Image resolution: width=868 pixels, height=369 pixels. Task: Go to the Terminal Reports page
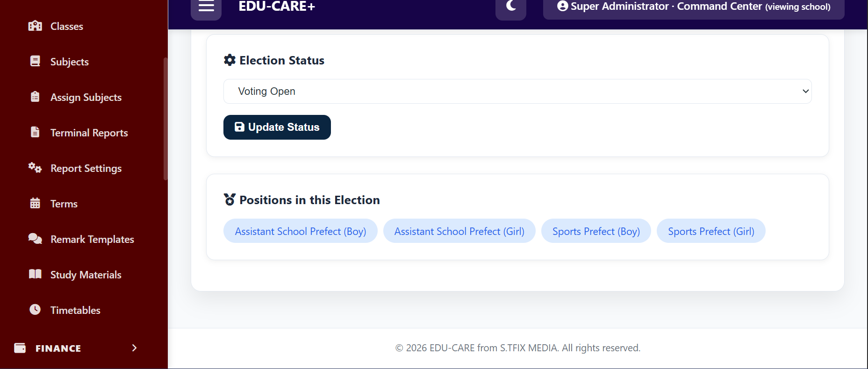89,133
